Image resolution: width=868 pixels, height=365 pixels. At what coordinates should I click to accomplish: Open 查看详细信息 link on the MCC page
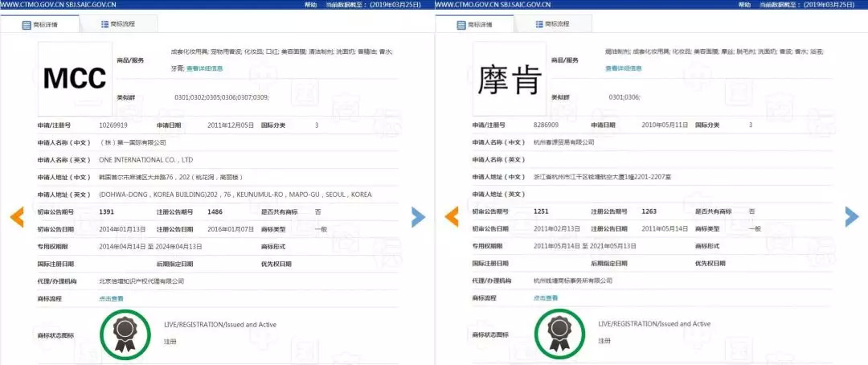(x=204, y=68)
